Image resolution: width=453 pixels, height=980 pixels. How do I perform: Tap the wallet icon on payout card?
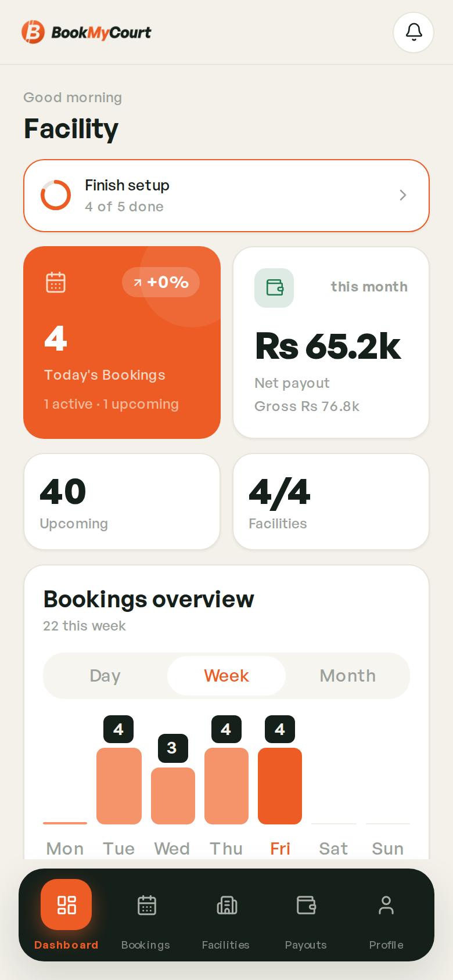point(274,288)
